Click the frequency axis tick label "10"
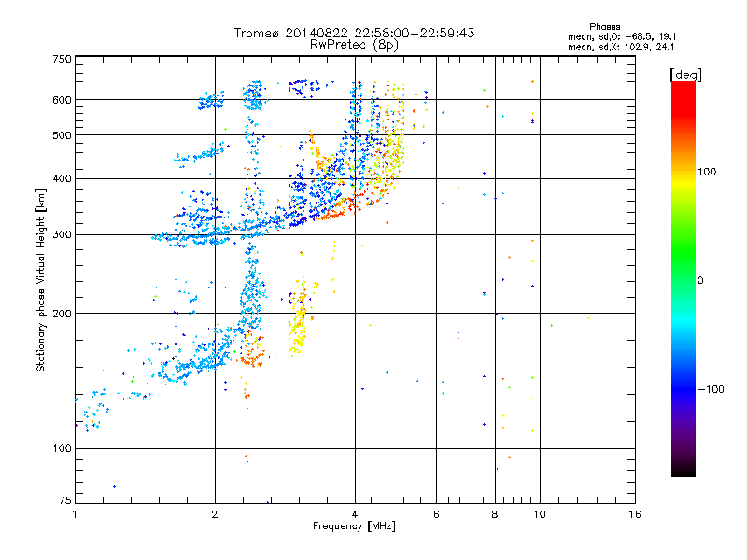 click(540, 514)
